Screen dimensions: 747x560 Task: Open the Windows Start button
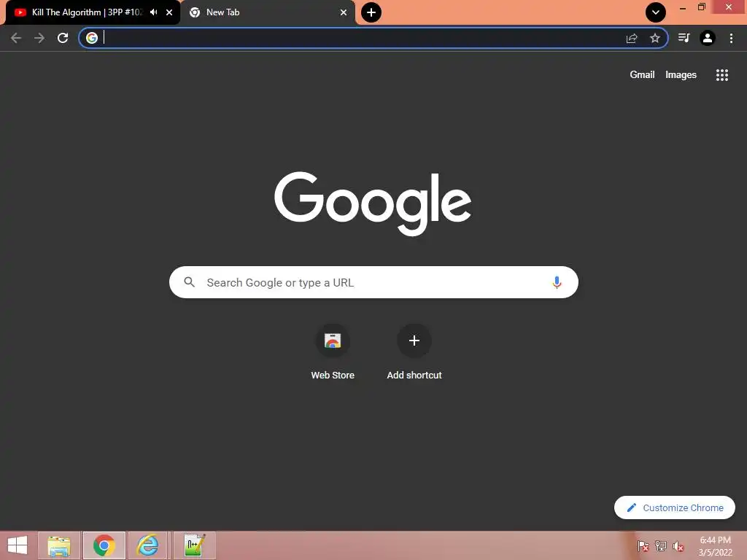pos(18,545)
